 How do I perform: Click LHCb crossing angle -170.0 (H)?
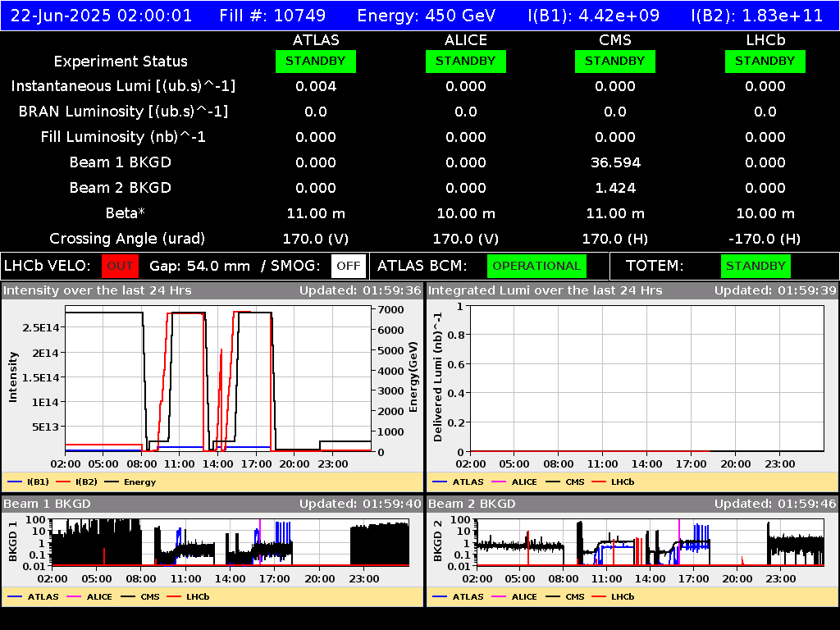pyautogui.click(x=765, y=239)
